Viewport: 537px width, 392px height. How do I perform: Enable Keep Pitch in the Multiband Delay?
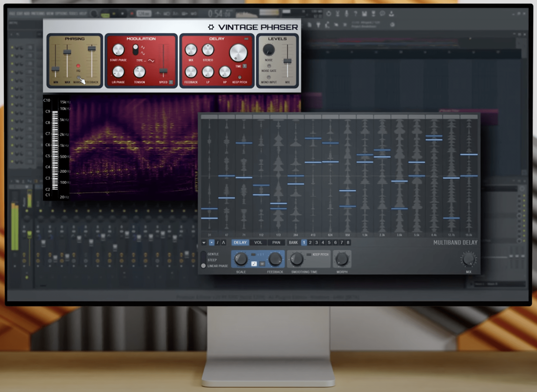click(x=308, y=254)
